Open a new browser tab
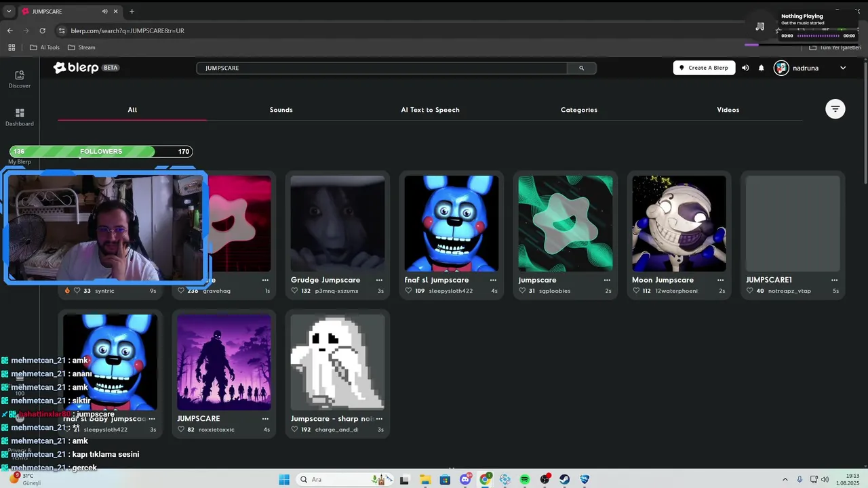Screen dimensions: 868x488 pos(132,11)
